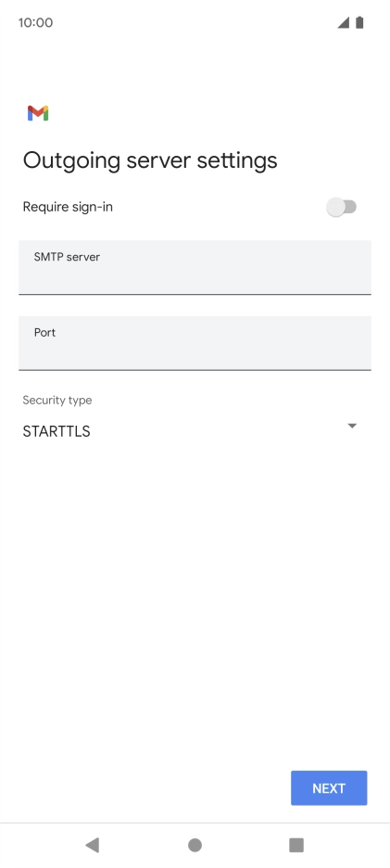Tap the Outgoing server settings heading
Viewport: 390px width, 868px height.
(x=150, y=160)
